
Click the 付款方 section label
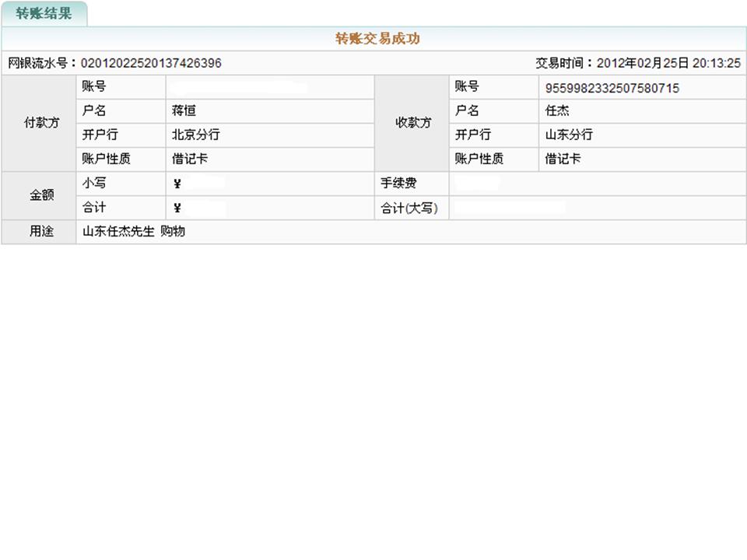39,123
